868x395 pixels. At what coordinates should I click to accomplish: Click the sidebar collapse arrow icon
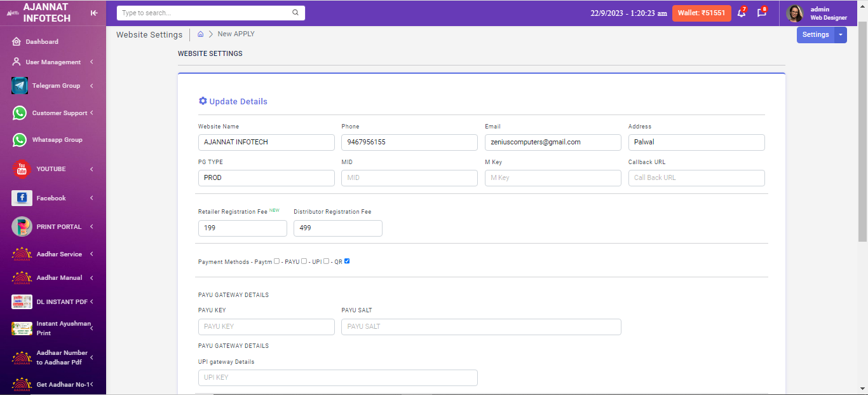tap(94, 13)
